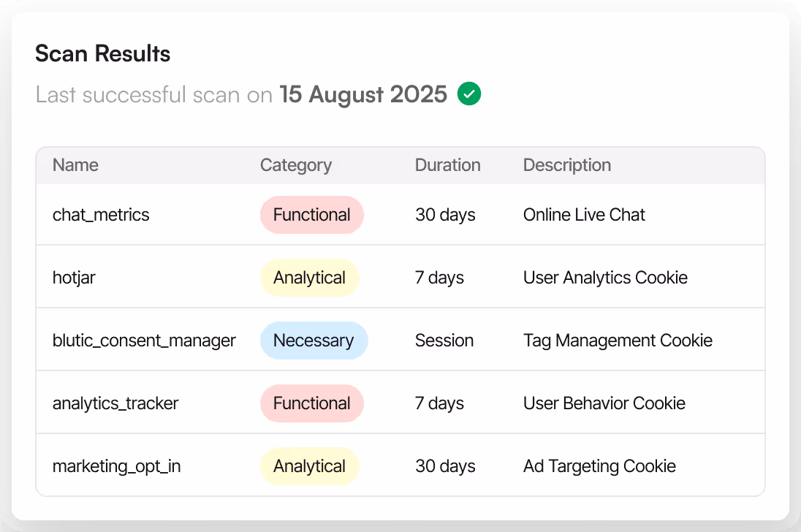The height and width of the screenshot is (532, 801).
Task: Click the 15 August 2025 scan date
Action: click(363, 95)
